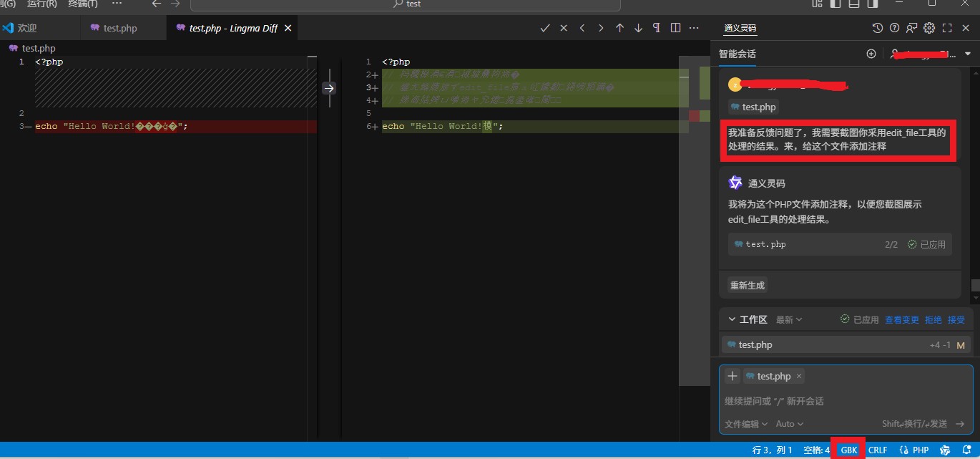Click the title bar search box
The image size is (980, 459).
406,4
